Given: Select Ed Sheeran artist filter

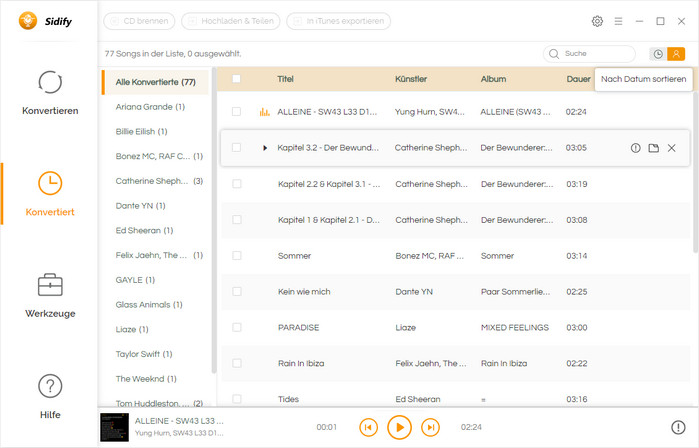Looking at the screenshot, I should pyautogui.click(x=144, y=230).
